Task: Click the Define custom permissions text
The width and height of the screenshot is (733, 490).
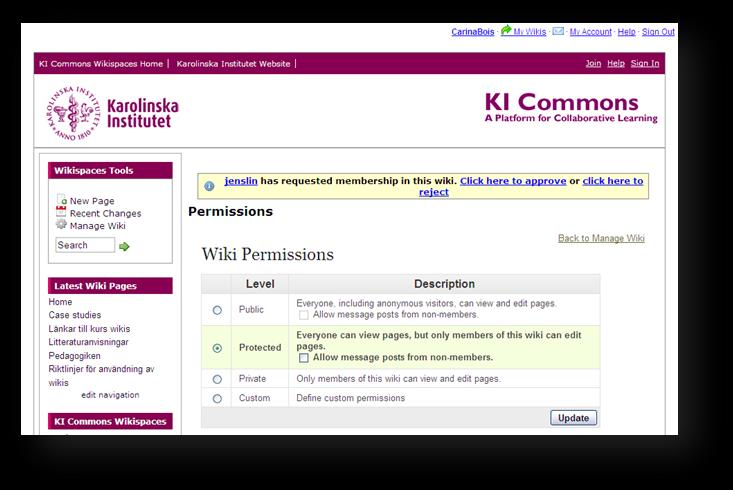Action: click(351, 398)
